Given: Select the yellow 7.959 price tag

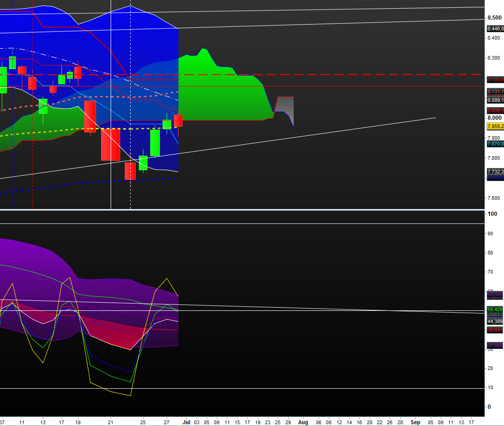Looking at the screenshot, I should point(495,126).
